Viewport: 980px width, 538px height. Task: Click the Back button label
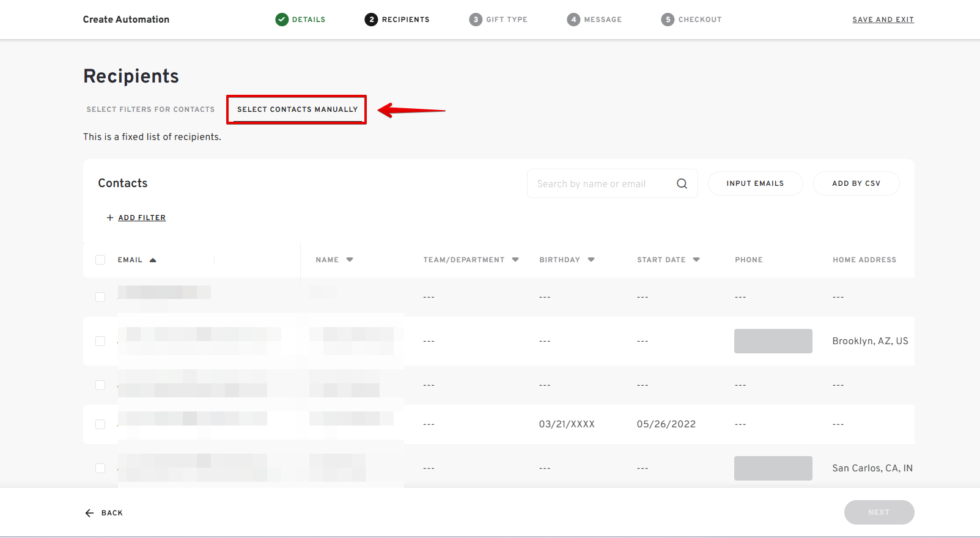click(x=112, y=513)
